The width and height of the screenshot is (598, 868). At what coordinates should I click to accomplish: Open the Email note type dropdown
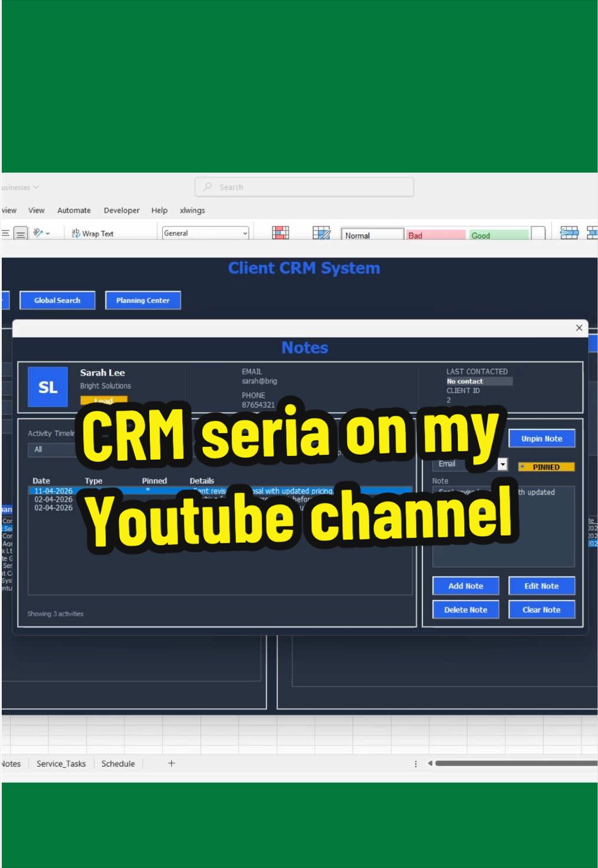(502, 464)
